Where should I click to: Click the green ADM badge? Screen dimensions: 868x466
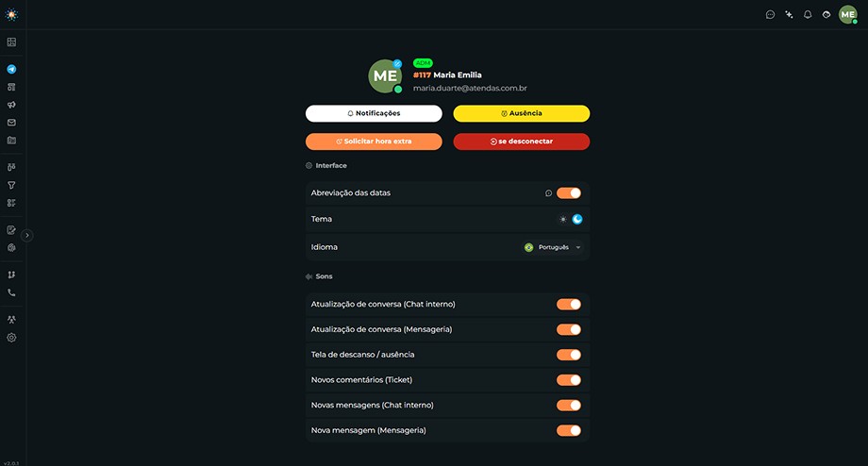click(423, 63)
